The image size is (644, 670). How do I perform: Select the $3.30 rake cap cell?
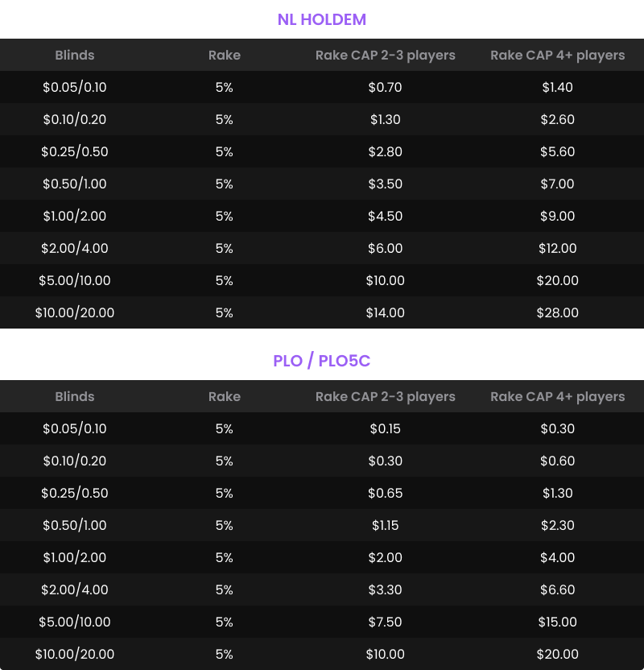(385, 590)
